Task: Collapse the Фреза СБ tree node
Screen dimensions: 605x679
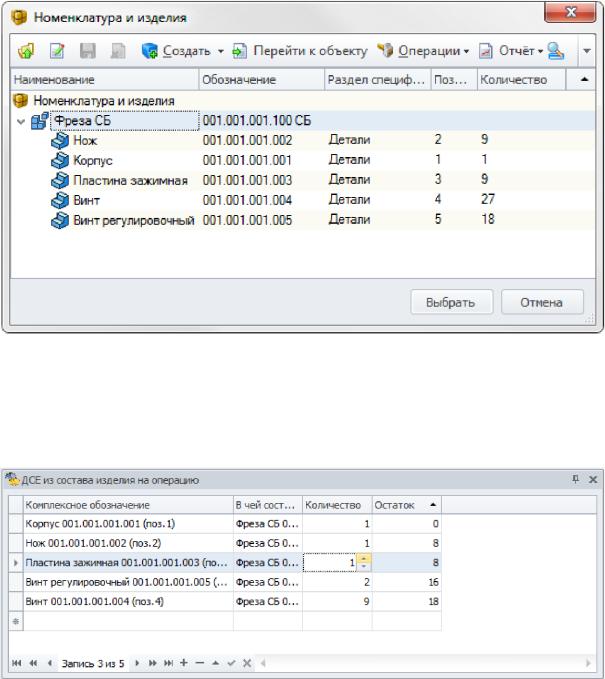Action: point(20,122)
